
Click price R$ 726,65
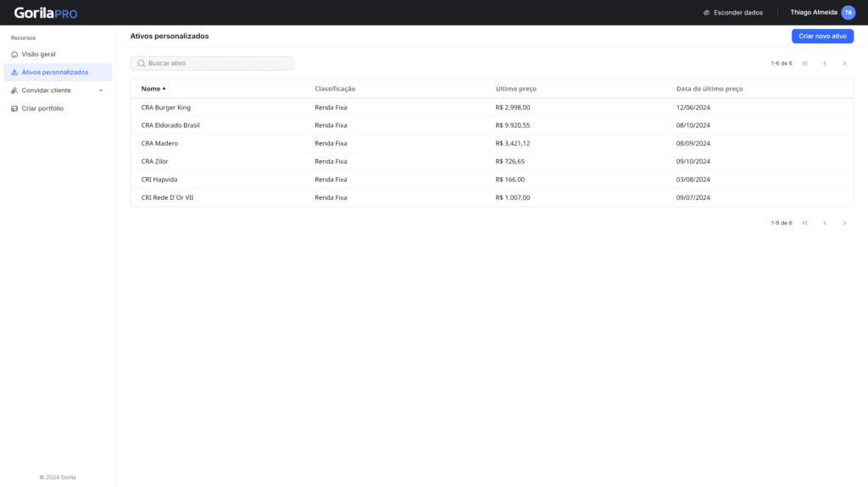509,162
